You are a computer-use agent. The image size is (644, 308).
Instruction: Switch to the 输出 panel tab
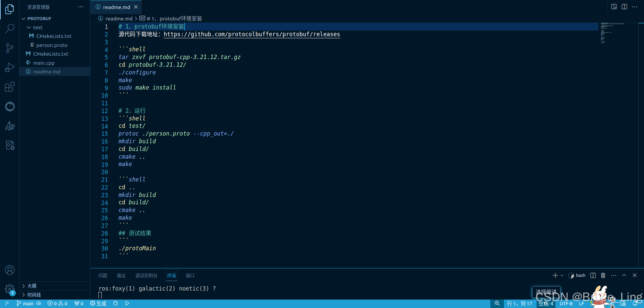tap(121, 275)
